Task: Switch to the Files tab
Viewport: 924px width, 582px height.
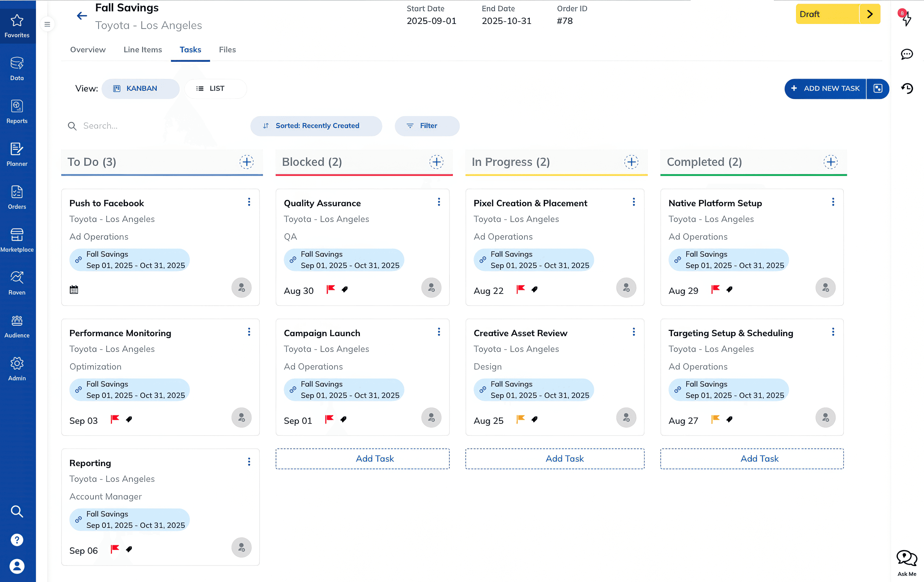Action: [227, 49]
